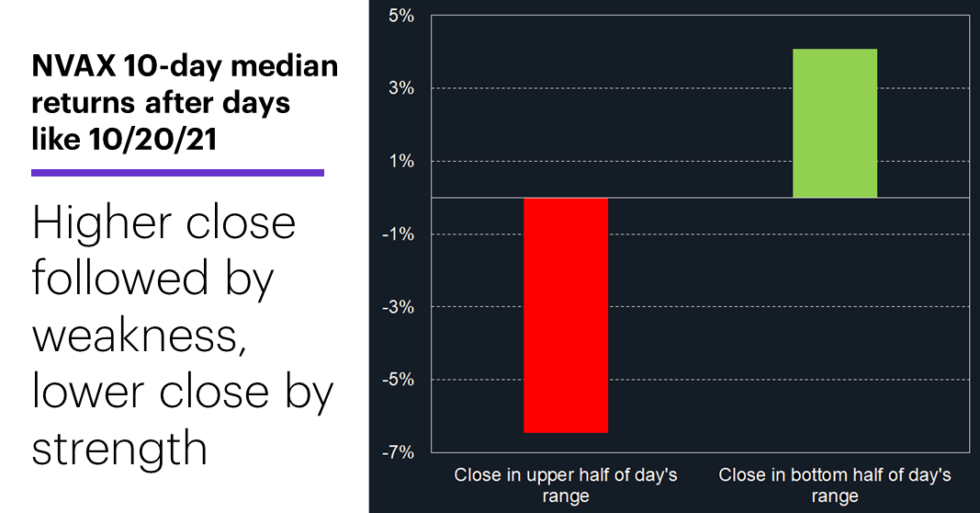The width and height of the screenshot is (980, 513).
Task: Select the -7% y-axis label
Action: tap(399, 452)
